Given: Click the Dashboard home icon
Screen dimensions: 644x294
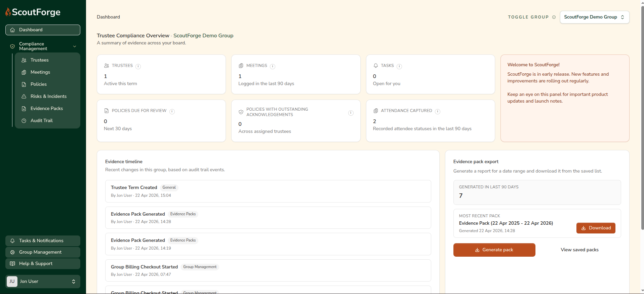Looking at the screenshot, I should [x=12, y=30].
